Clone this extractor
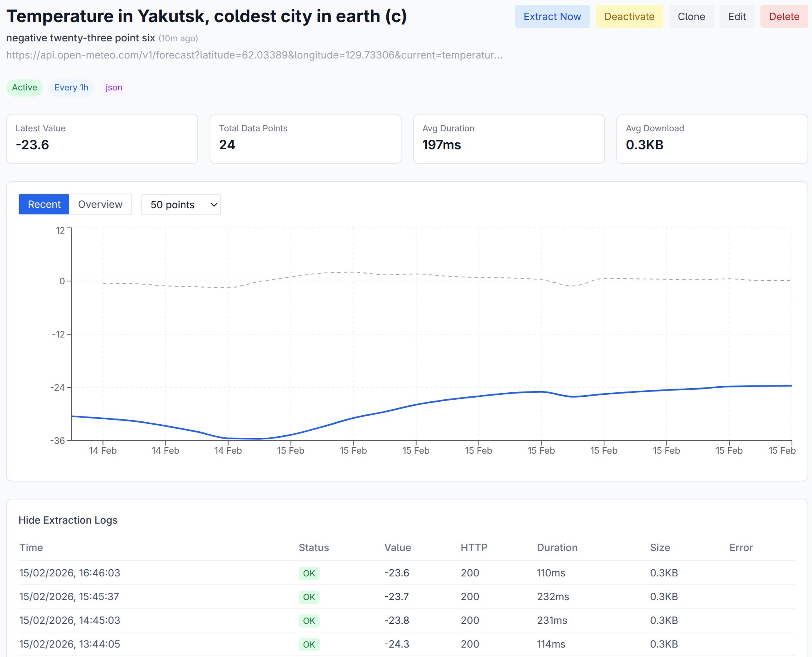This screenshot has height=657, width=812. tap(691, 17)
